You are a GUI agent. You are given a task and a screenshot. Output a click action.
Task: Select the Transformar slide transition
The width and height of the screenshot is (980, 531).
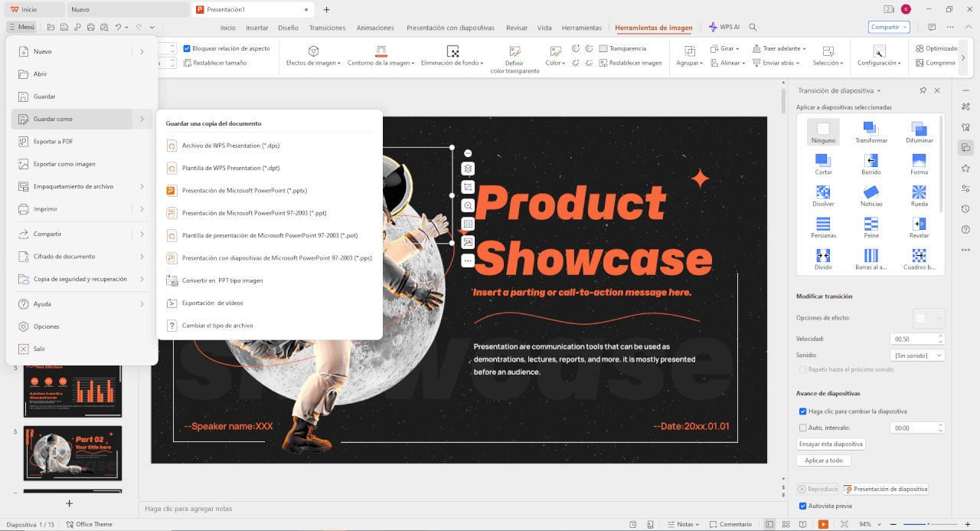tap(871, 132)
